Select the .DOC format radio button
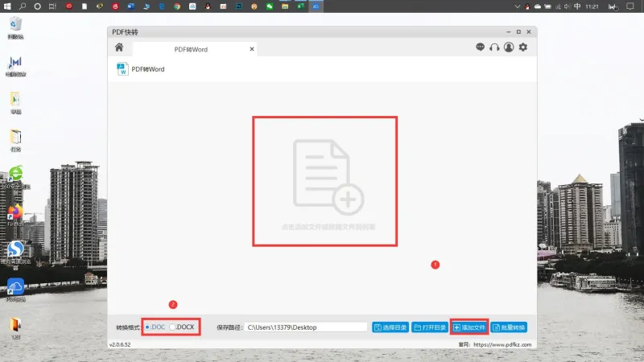 click(x=147, y=327)
